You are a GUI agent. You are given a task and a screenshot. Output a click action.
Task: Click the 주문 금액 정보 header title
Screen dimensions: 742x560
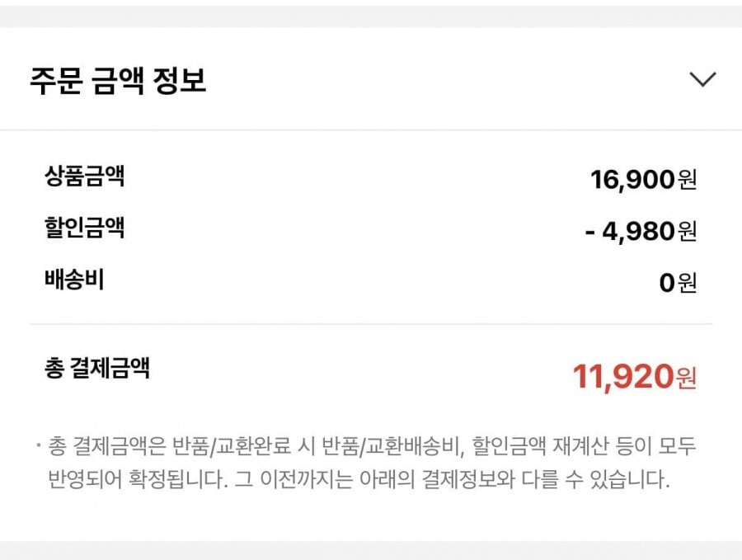(x=118, y=81)
